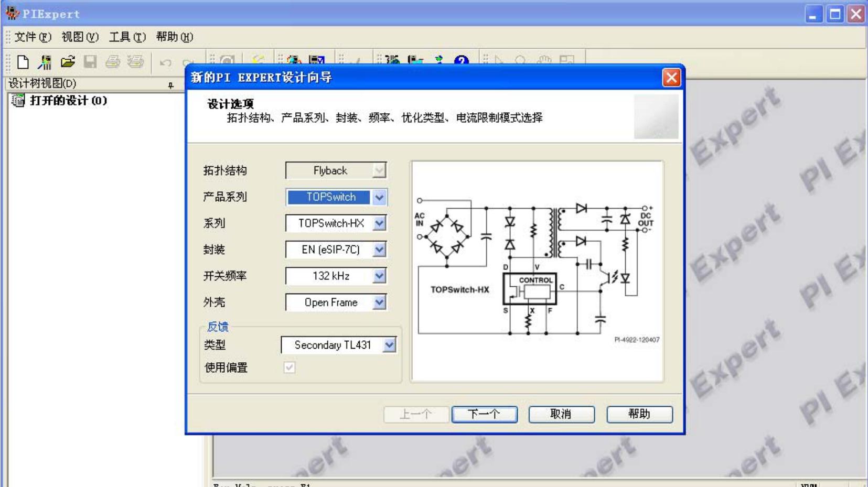Screen dimensions: 868x487
Task: Open the 文件(F) menu
Action: click(33, 37)
